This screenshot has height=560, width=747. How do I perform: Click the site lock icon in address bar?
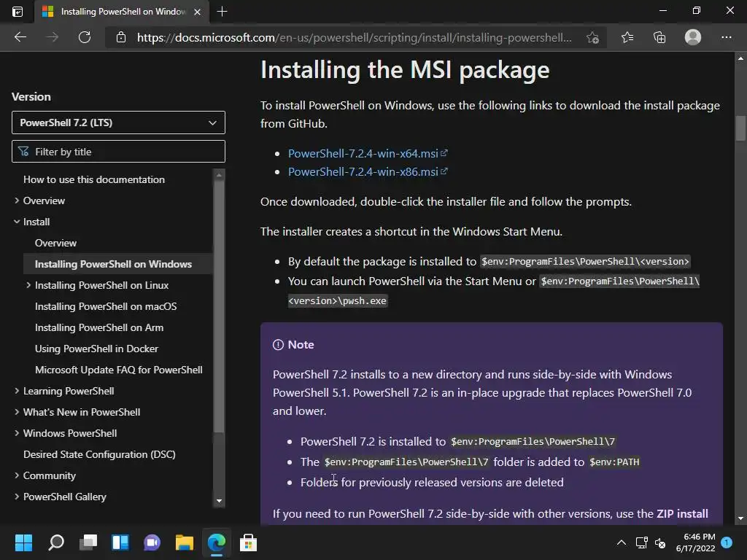(x=121, y=37)
